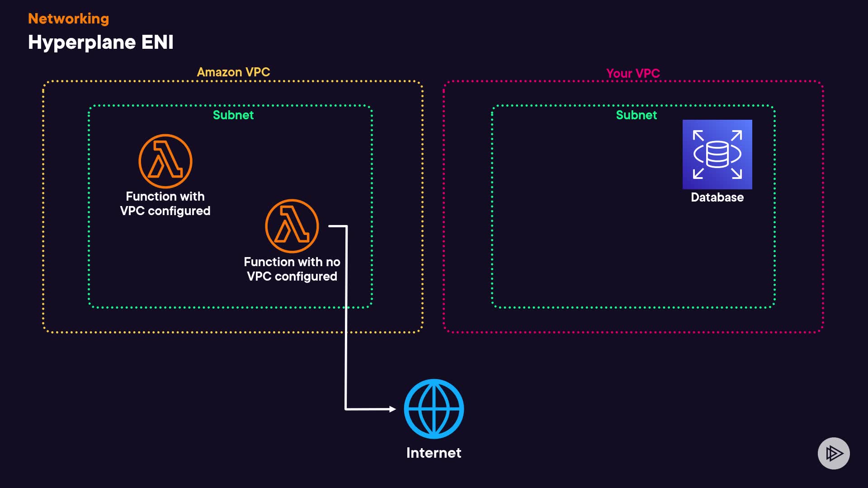This screenshot has width=868, height=488.
Task: Click the "Amazon VPC" label
Action: click(x=233, y=72)
